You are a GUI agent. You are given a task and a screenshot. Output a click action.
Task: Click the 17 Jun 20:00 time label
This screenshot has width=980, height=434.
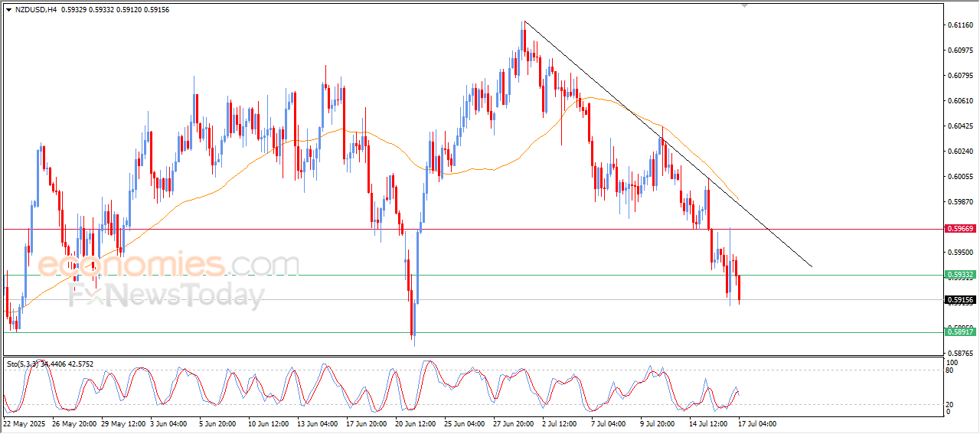pyautogui.click(x=367, y=423)
